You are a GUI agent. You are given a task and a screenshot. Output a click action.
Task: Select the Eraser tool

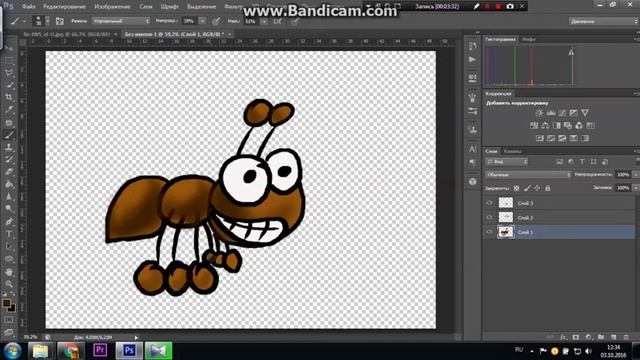(x=9, y=172)
